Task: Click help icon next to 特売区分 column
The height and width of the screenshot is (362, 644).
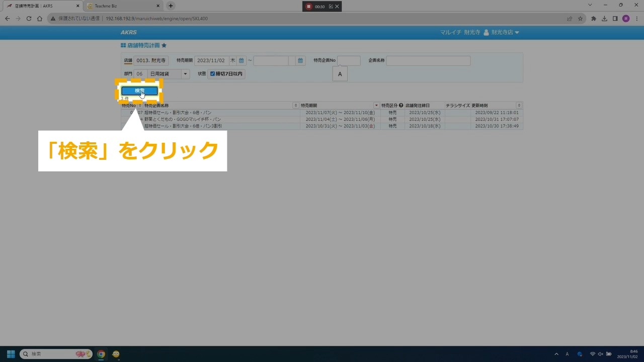Action: tap(401, 106)
